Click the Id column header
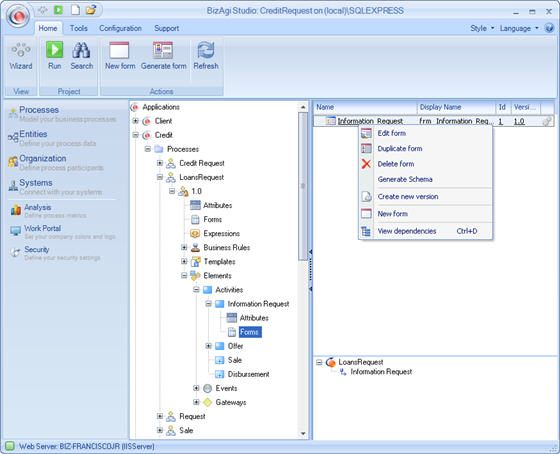 coord(503,107)
